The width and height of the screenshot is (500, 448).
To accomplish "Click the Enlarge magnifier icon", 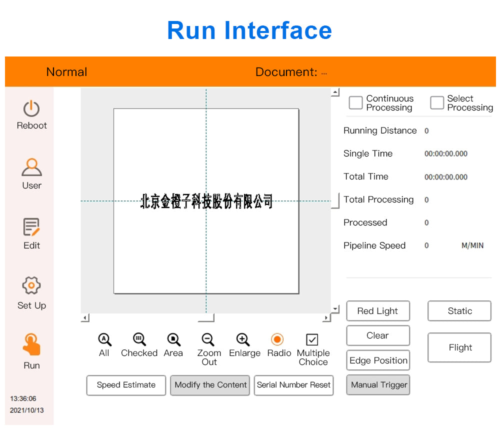I will pyautogui.click(x=243, y=339).
